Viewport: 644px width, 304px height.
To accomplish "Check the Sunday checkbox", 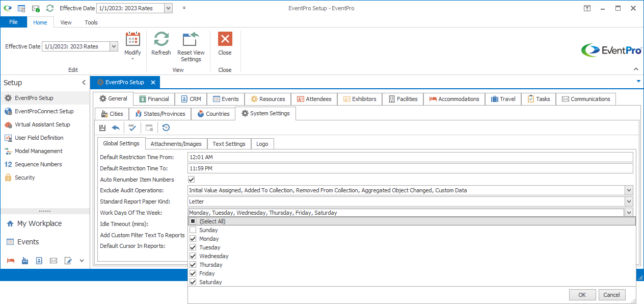I will tap(193, 230).
